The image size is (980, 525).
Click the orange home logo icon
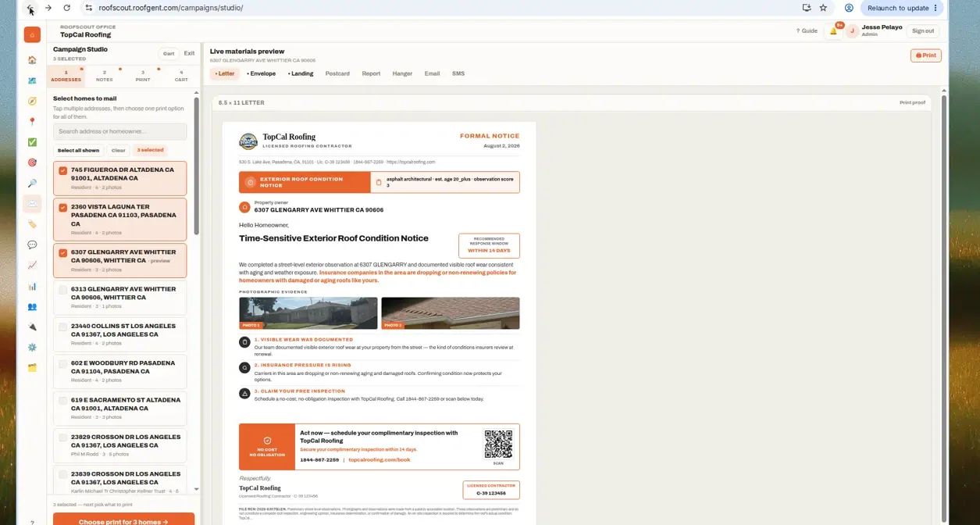[x=32, y=34]
